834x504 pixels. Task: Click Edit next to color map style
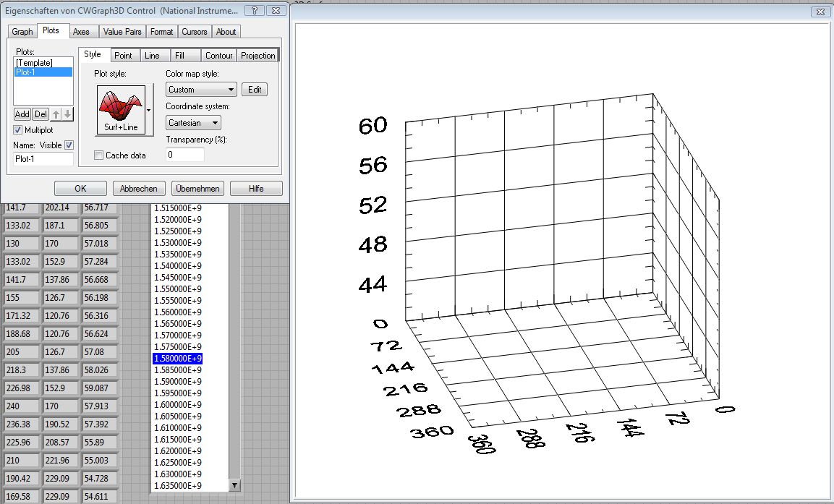point(255,90)
